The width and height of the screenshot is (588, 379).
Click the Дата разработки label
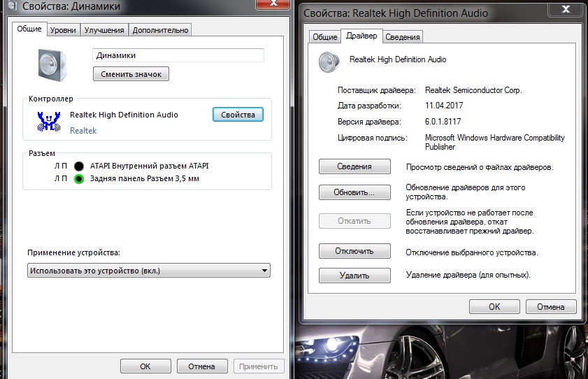[369, 106]
